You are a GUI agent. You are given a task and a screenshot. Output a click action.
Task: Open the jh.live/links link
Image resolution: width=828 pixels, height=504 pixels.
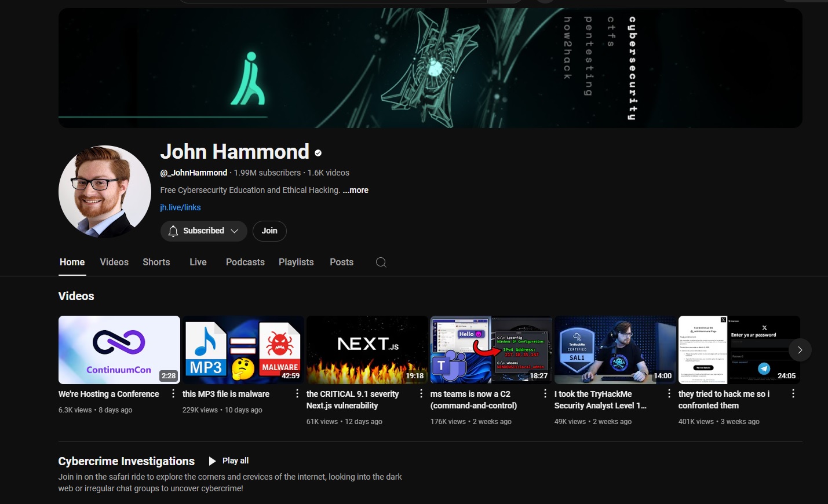[180, 207]
